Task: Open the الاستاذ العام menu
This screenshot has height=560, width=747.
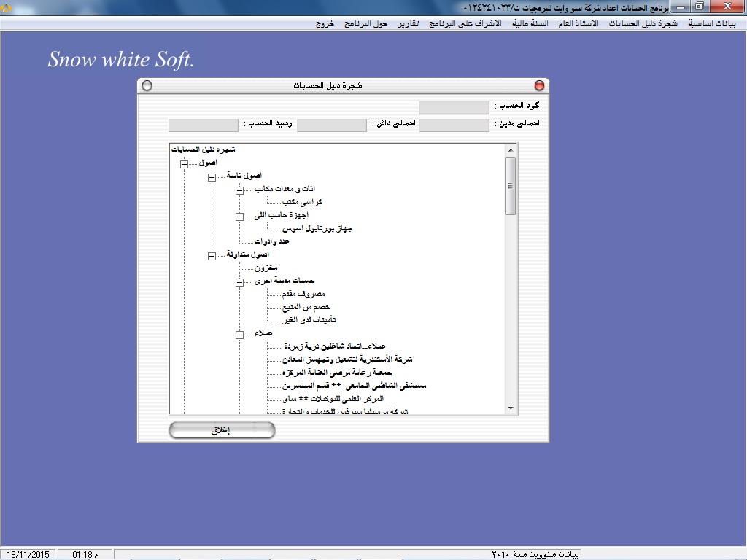Action: point(578,24)
